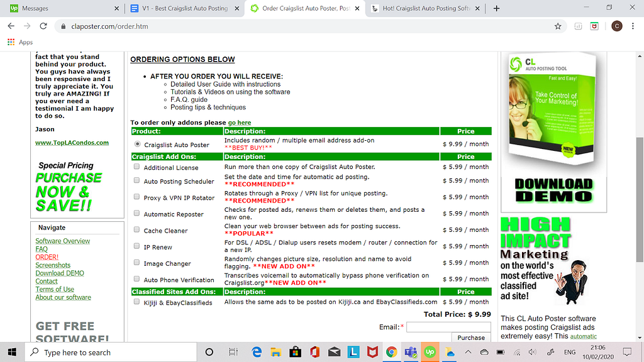Open McAfee icon on taskbar
The width and height of the screenshot is (644, 362).
point(372,352)
